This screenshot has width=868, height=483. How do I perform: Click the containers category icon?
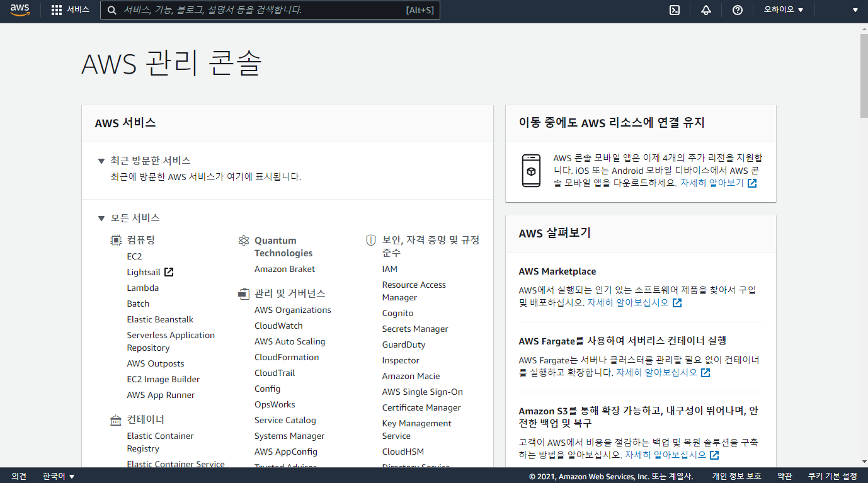click(116, 420)
